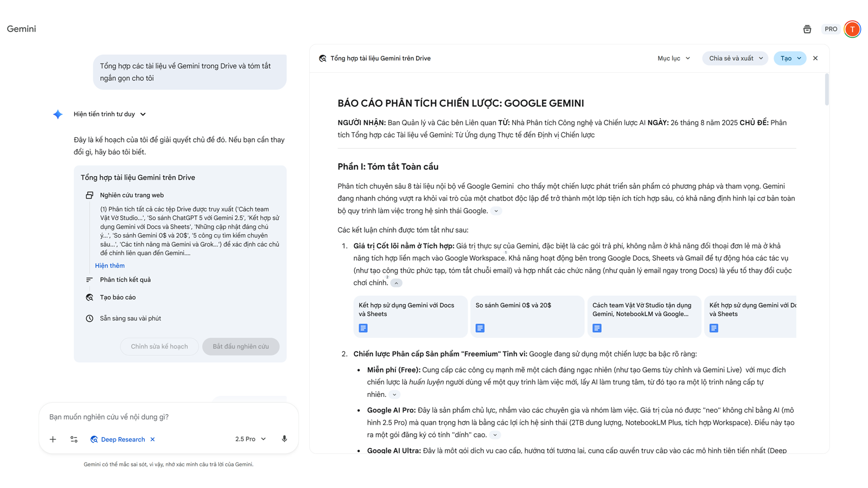Click the blue Gemini sparkle icon
This screenshot has width=868, height=488.
[x=58, y=114]
